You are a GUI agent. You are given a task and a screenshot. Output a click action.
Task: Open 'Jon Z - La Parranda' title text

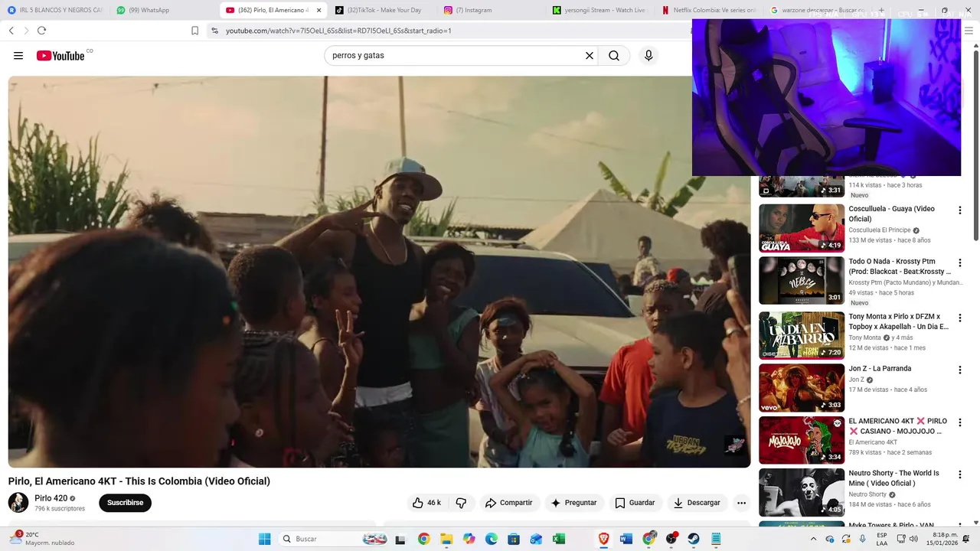[880, 368]
